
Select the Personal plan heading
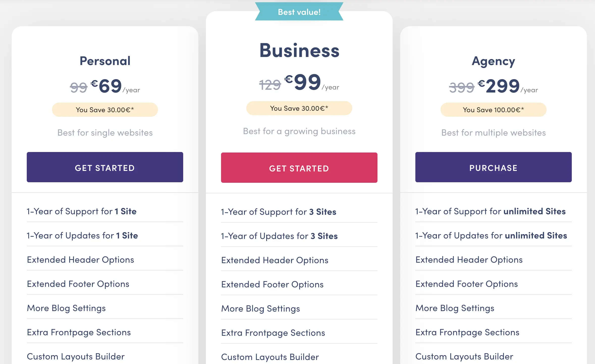coord(105,61)
